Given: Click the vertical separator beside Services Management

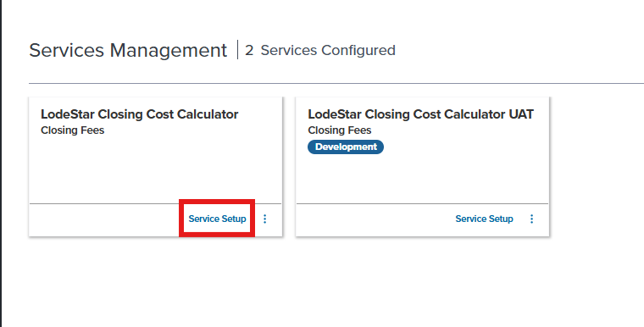Looking at the screenshot, I should (237, 50).
